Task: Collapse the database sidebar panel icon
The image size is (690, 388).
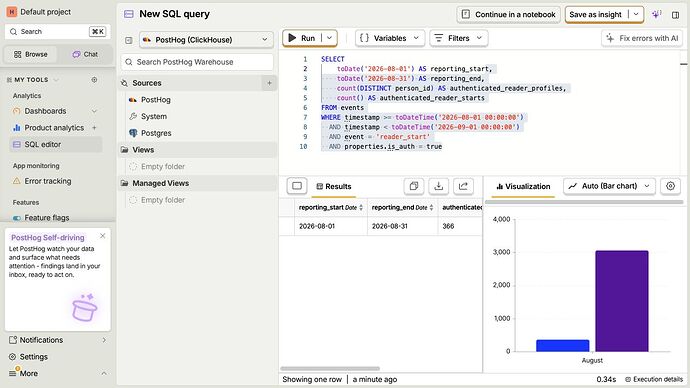Action: pos(128,40)
